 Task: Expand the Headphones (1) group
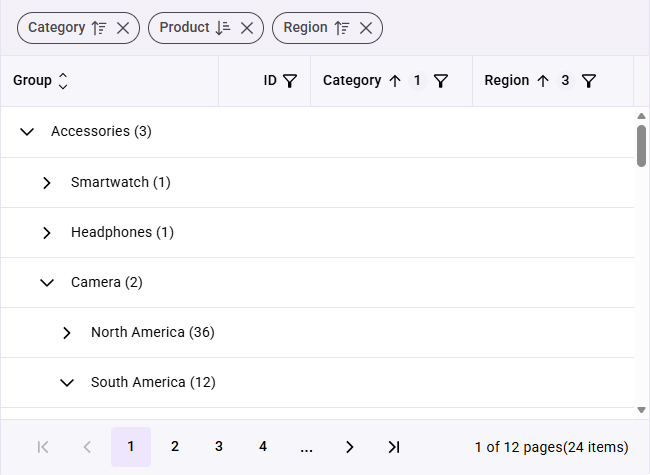coord(47,233)
